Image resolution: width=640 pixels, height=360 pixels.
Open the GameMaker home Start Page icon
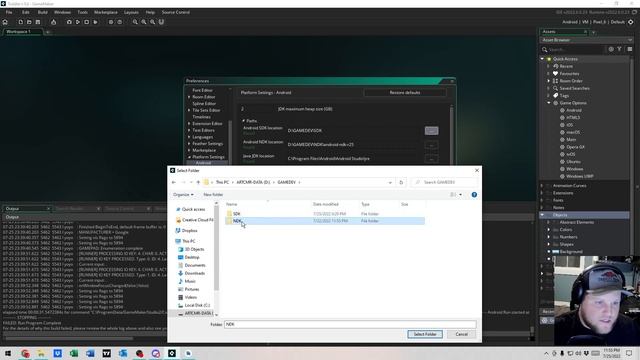(x=5, y=22)
